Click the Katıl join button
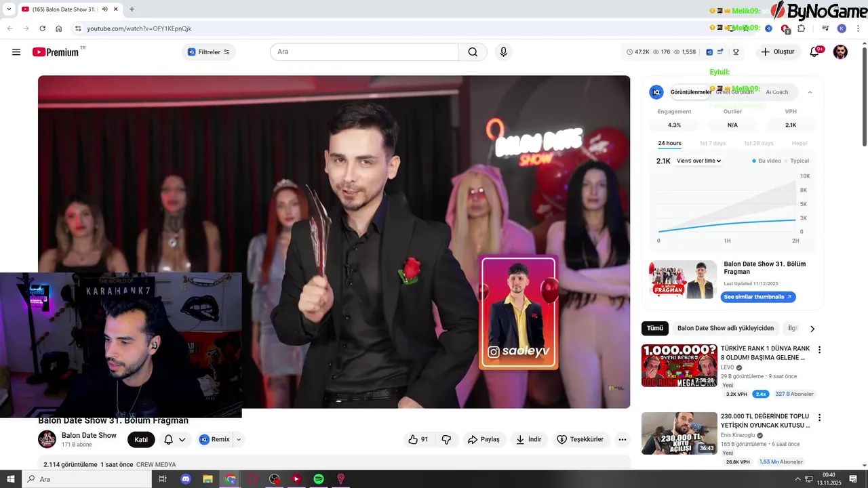Viewport: 868px width, 488px height. click(x=141, y=439)
